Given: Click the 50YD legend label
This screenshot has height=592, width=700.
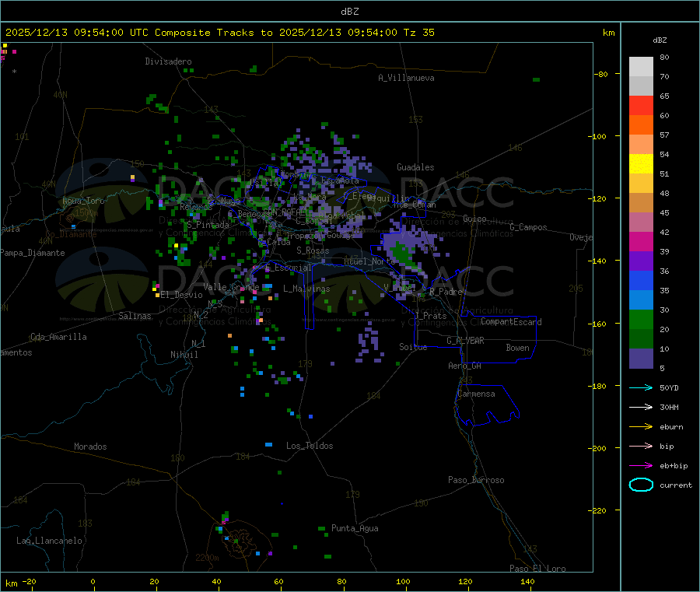Looking at the screenshot, I should [x=669, y=387].
